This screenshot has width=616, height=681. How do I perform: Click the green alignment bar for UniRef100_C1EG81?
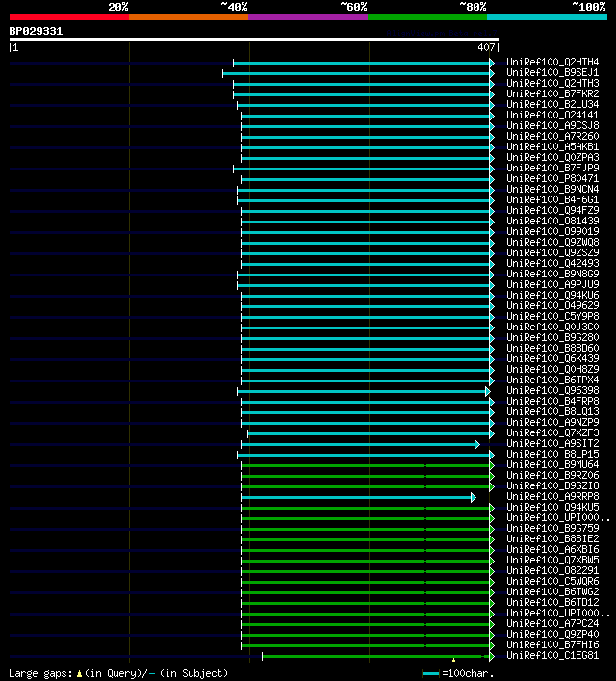pyautogui.click(x=377, y=656)
